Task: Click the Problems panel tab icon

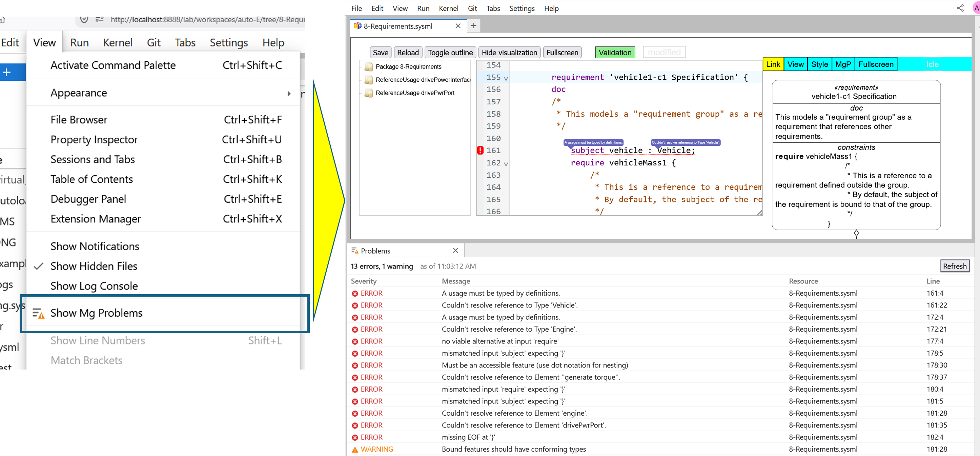Action: pos(354,251)
